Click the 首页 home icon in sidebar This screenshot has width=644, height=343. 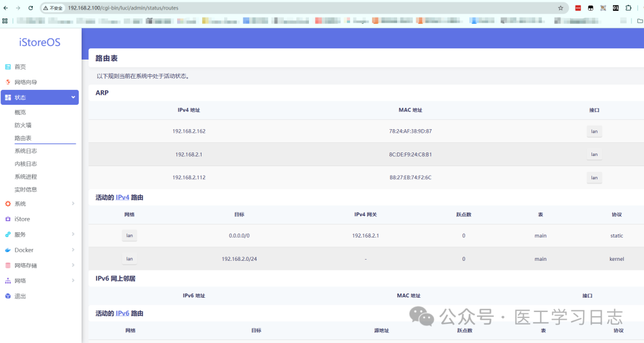pyautogui.click(x=8, y=67)
